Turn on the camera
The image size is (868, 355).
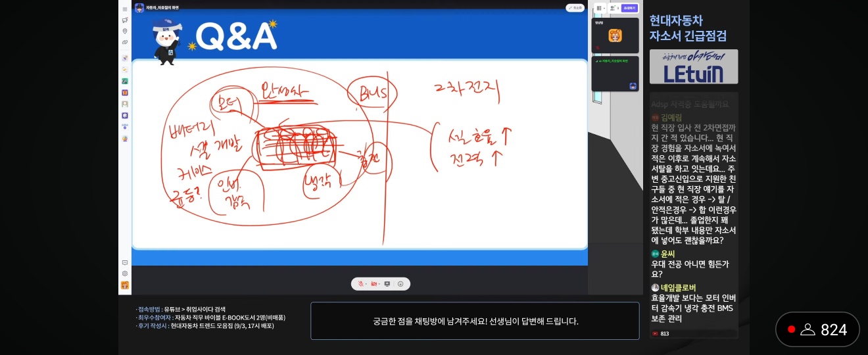click(373, 284)
